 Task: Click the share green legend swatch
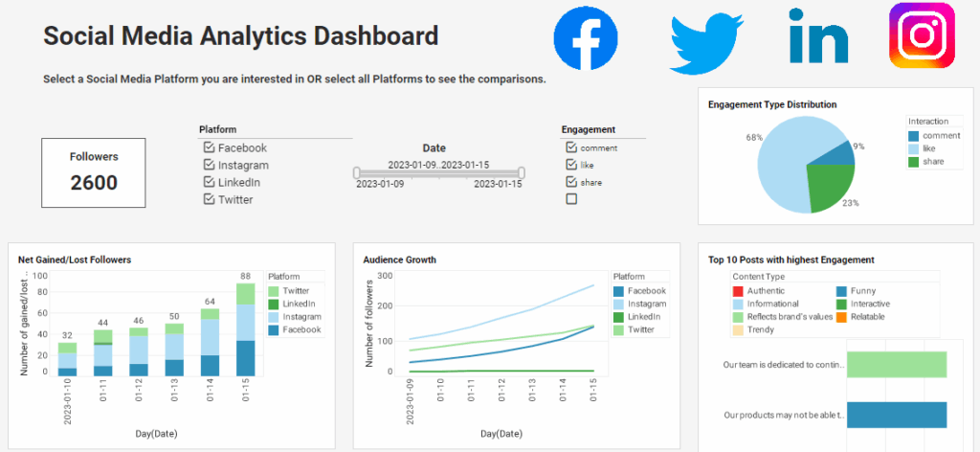[915, 162]
